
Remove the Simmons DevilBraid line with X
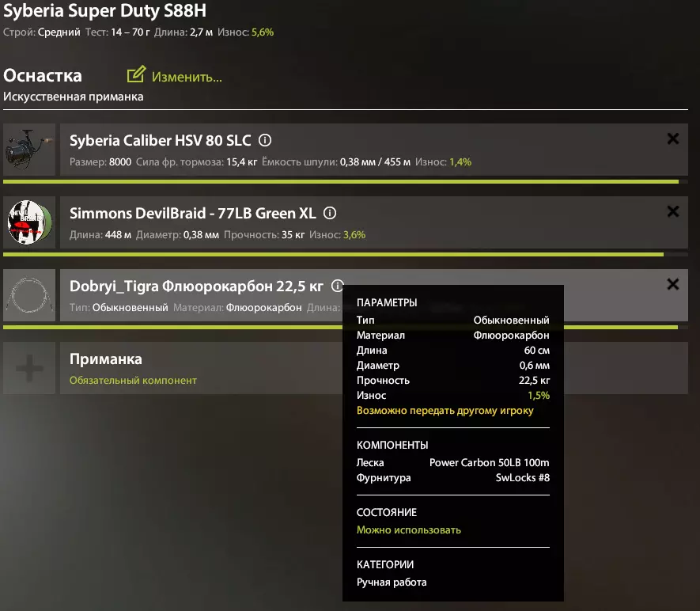[673, 211]
